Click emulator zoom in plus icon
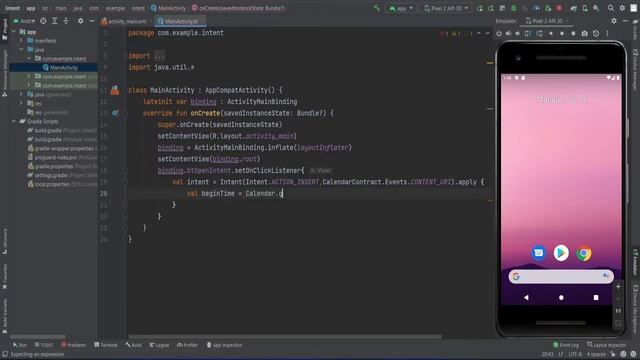 coord(618,287)
